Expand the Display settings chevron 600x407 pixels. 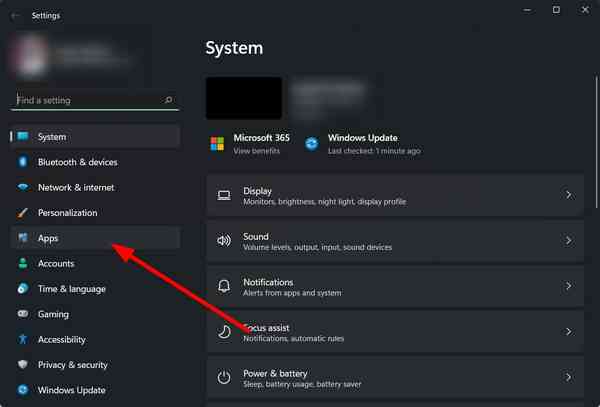[x=568, y=195]
